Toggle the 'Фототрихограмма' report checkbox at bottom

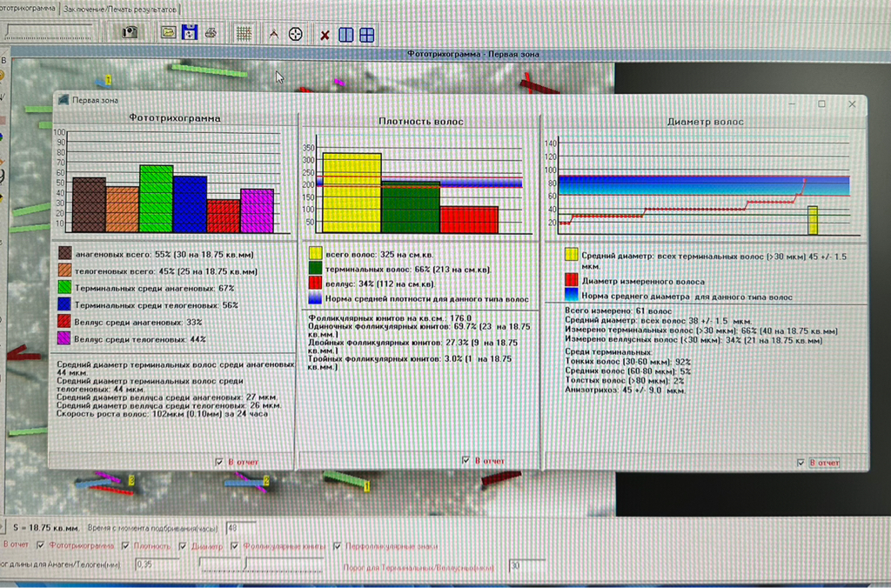click(40, 545)
